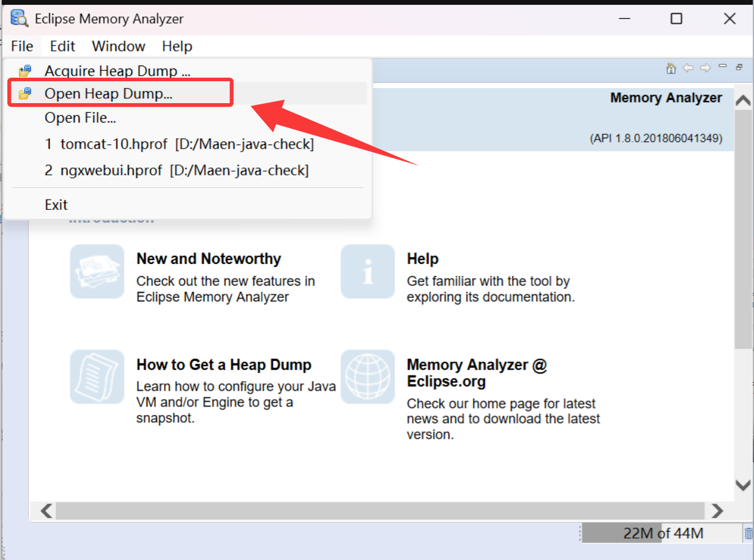Select Open File from the menu
The image size is (754, 560).
(x=187, y=118)
